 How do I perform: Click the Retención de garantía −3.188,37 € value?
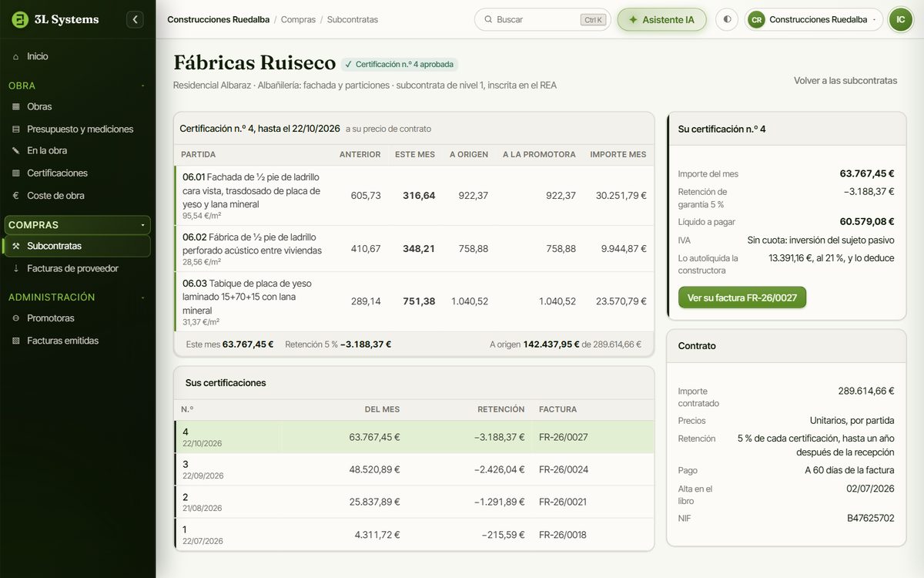(x=869, y=191)
